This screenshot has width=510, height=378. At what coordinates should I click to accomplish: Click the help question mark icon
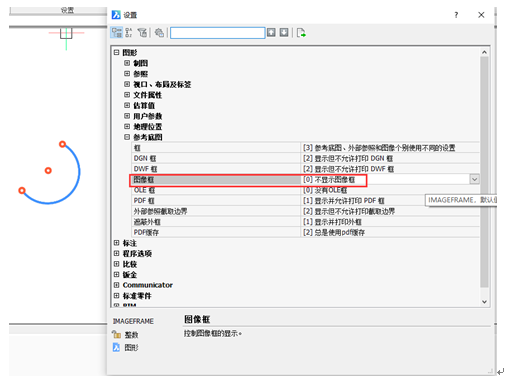click(x=456, y=15)
